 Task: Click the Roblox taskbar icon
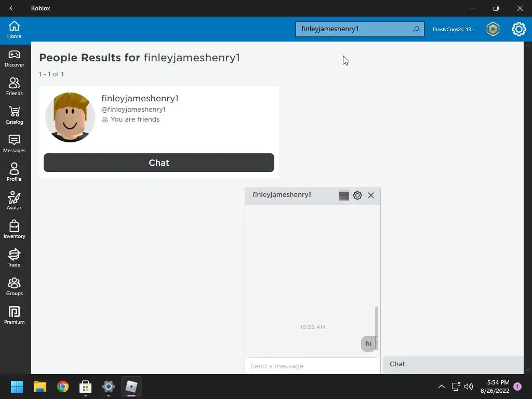(131, 387)
